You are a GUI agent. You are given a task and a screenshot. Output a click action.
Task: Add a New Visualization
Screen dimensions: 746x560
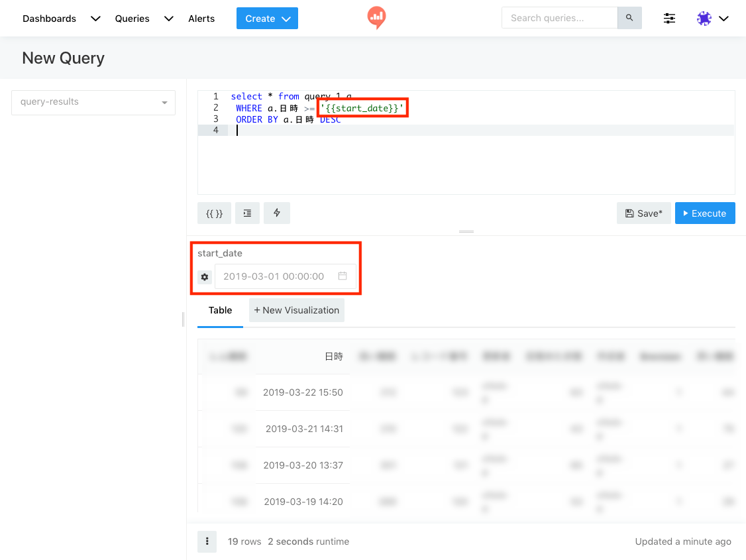click(x=297, y=310)
